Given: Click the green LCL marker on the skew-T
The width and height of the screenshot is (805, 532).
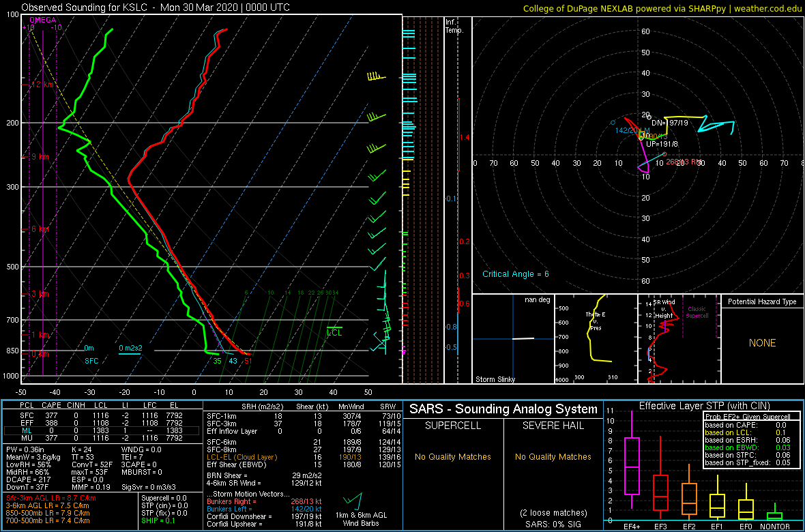Looking at the screenshot, I should 334,331.
